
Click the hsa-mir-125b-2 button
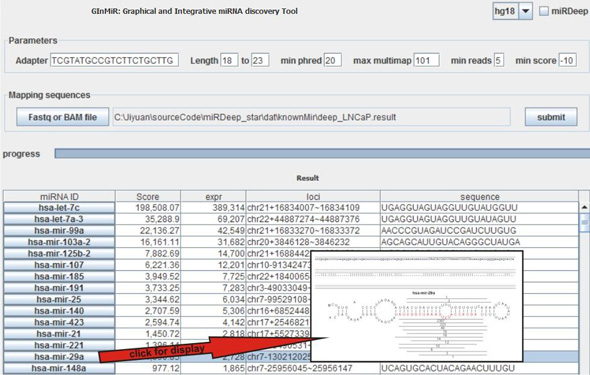pos(59,254)
